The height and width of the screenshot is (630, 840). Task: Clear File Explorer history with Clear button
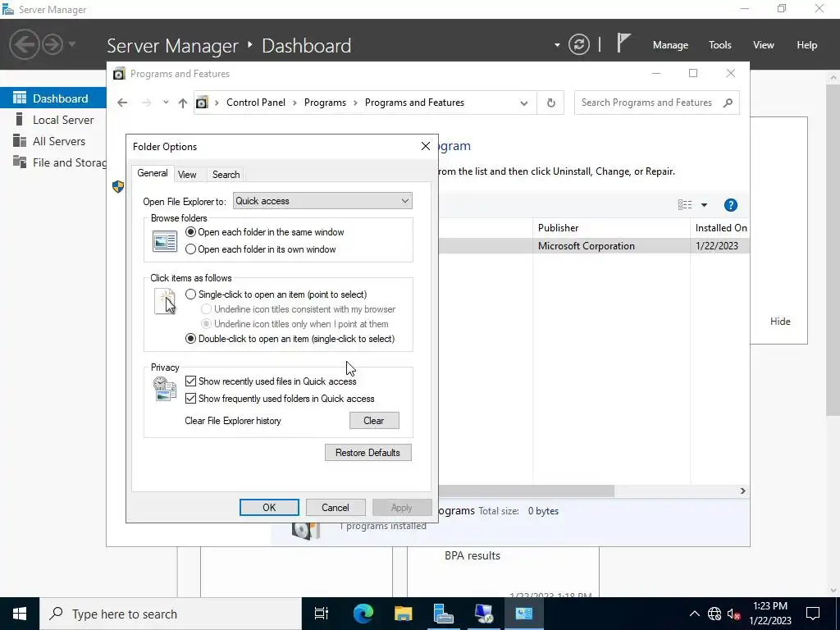(374, 421)
